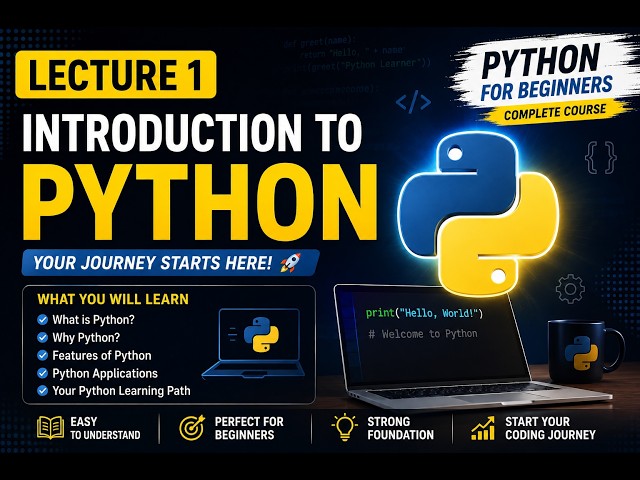Click the STRONG FOUNDATION label
This screenshot has width=640, height=480.
[x=400, y=428]
